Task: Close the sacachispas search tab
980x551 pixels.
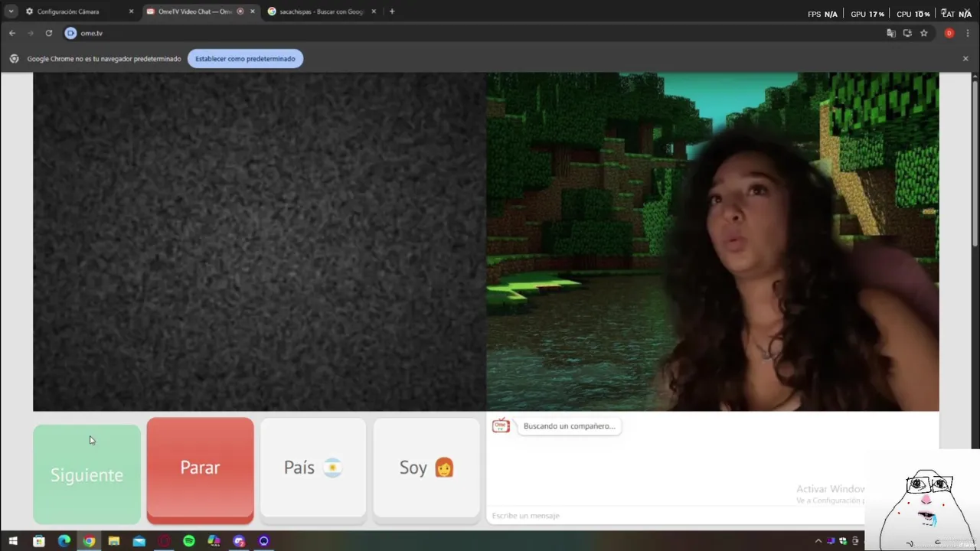Action: [374, 11]
